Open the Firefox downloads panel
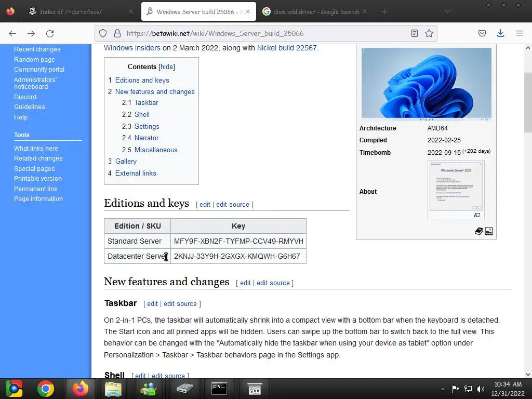The width and height of the screenshot is (532, 399). [x=500, y=33]
